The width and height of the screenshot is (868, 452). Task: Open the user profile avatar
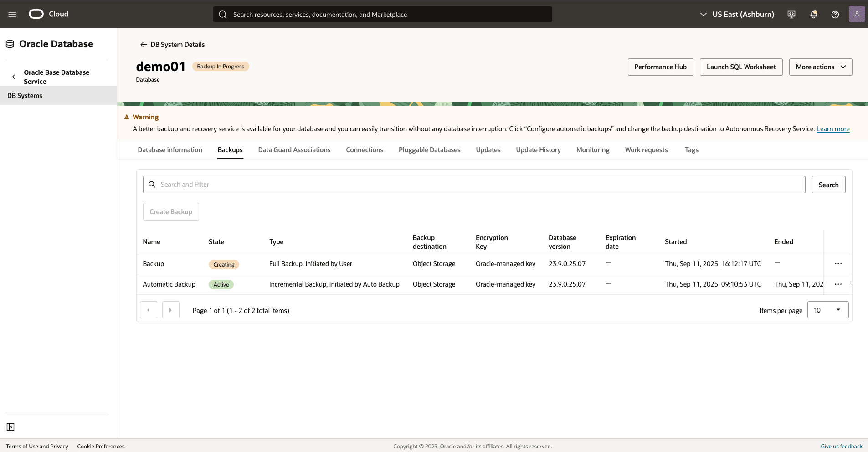pyautogui.click(x=857, y=14)
